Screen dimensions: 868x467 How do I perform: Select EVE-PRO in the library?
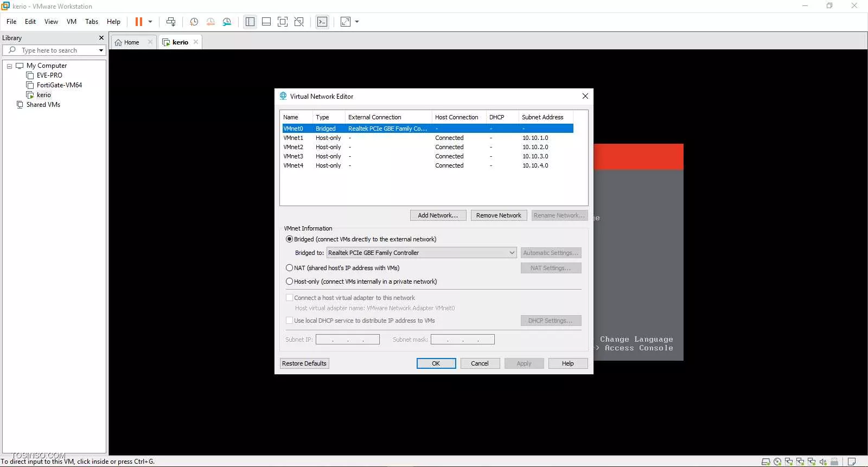[x=49, y=75]
